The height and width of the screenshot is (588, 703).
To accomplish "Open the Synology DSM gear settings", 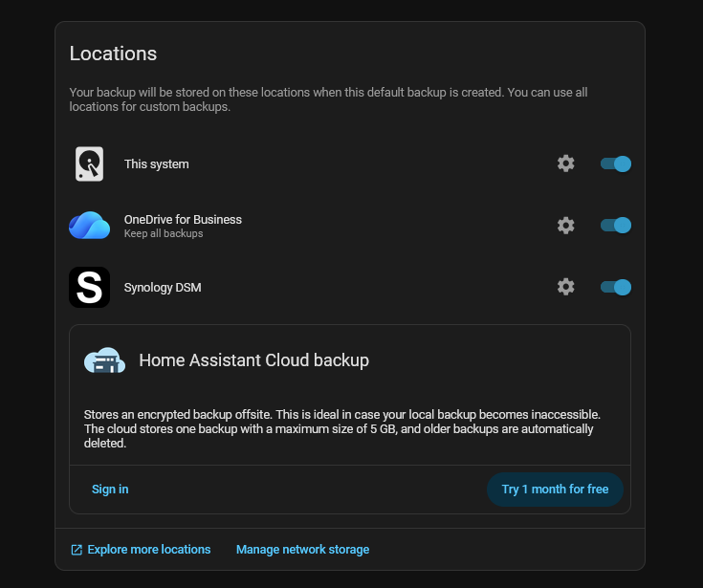I will 566,287.
